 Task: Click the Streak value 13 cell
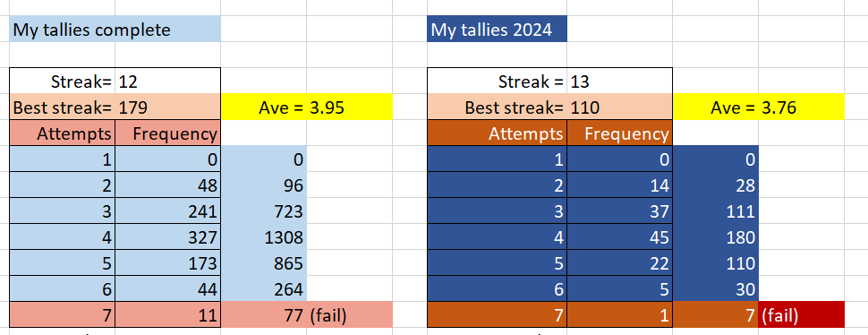[619, 82]
